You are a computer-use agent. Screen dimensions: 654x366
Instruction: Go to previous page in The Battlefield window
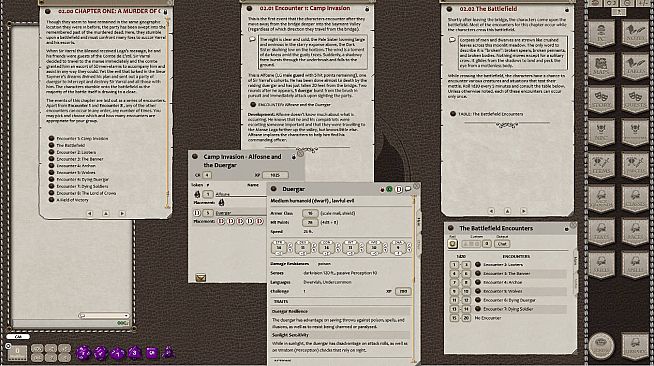pos(491,211)
